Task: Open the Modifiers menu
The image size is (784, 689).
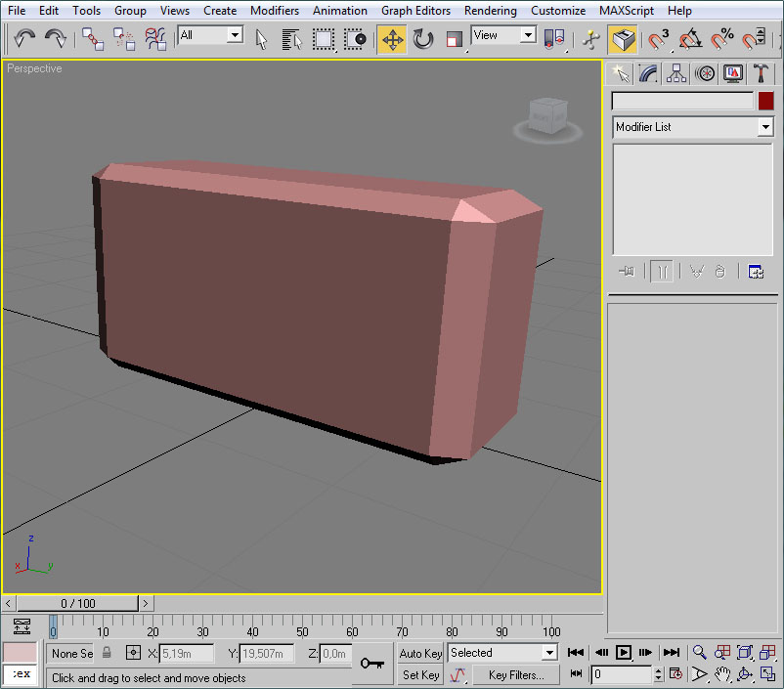Action: click(275, 11)
